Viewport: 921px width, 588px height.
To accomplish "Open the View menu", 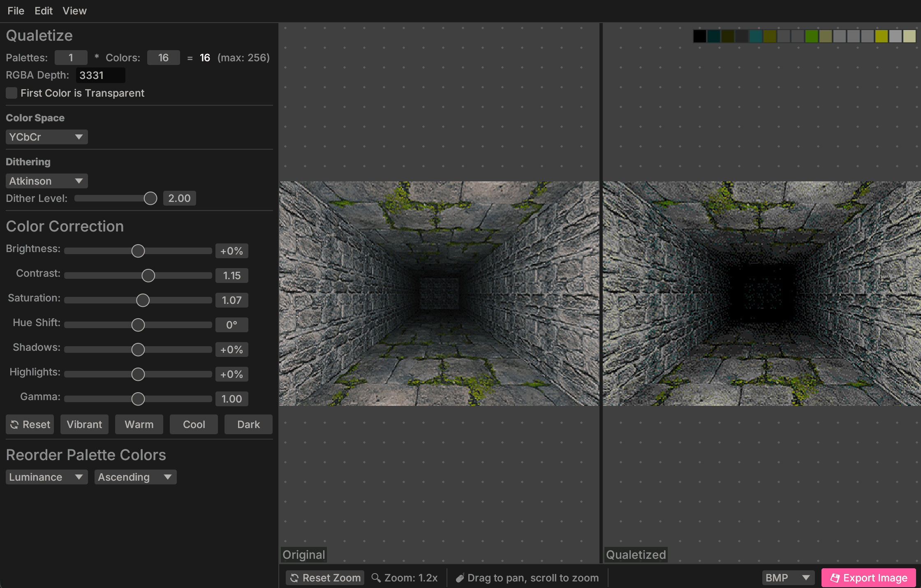I will point(74,11).
